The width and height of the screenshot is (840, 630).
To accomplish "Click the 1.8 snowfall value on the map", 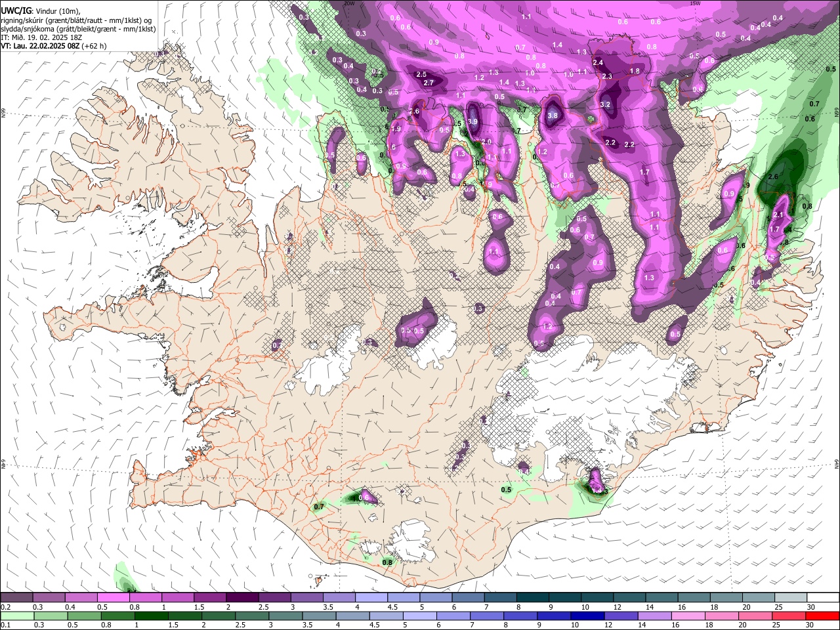I will 635,71.
